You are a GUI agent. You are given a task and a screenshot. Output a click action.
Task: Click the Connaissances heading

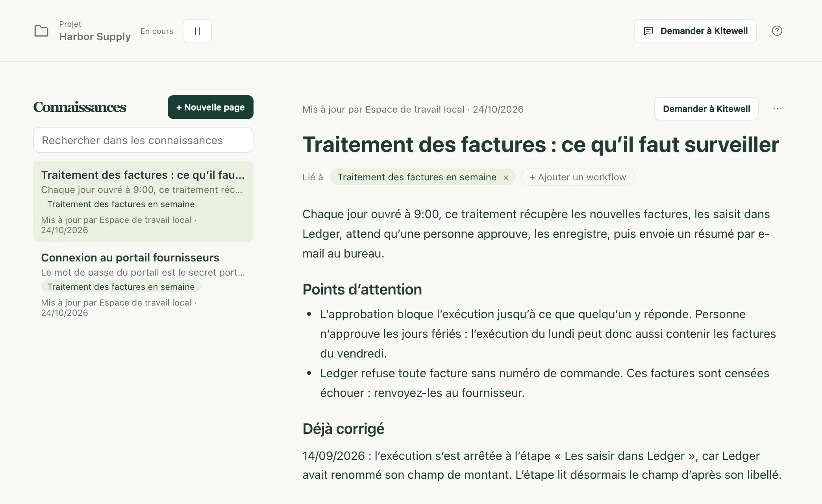pos(80,107)
